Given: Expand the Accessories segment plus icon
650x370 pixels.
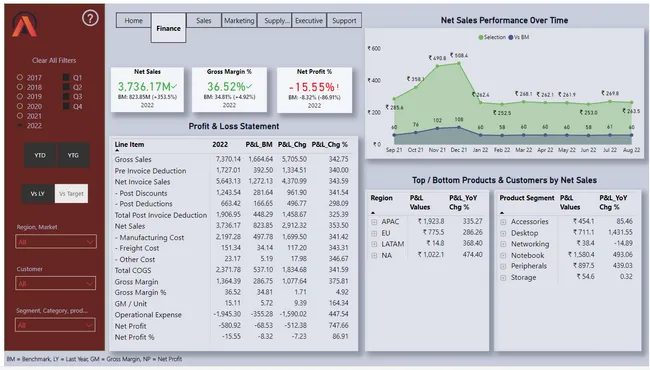Looking at the screenshot, I should pyautogui.click(x=503, y=222).
